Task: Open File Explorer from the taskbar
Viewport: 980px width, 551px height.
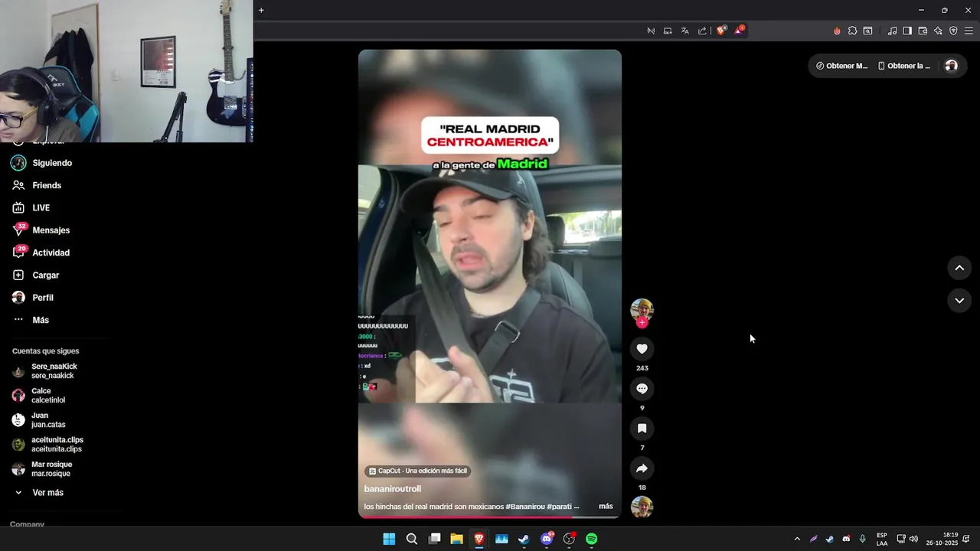Action: coord(456,539)
